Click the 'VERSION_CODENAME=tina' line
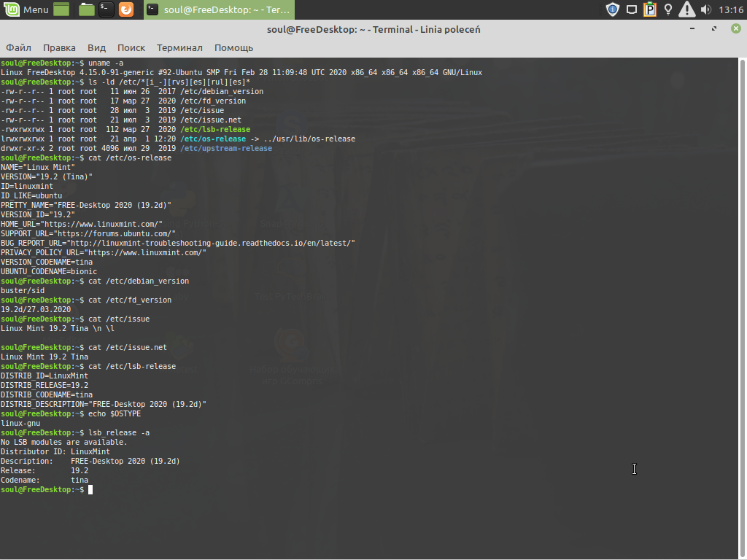Viewport: 747px width, 560px height. [x=47, y=262]
